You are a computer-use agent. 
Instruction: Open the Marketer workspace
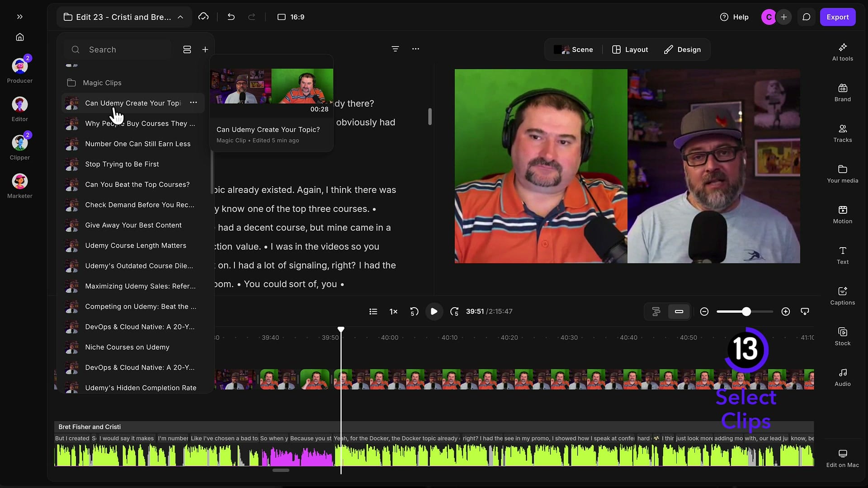pyautogui.click(x=20, y=186)
